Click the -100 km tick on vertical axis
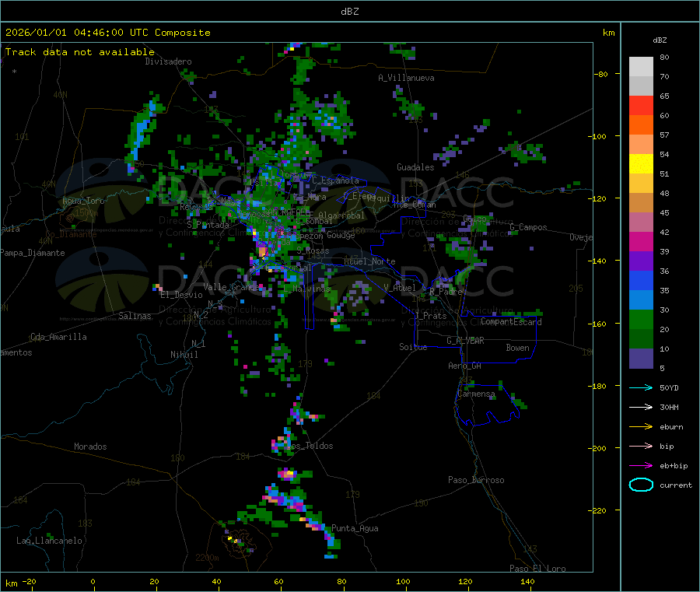700x592 pixels. pyautogui.click(x=597, y=136)
